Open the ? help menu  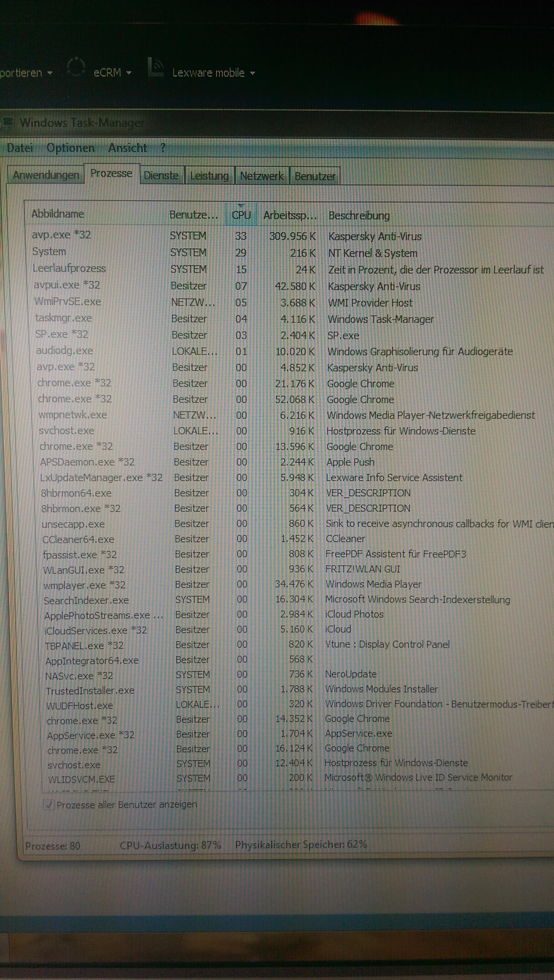tap(162, 148)
